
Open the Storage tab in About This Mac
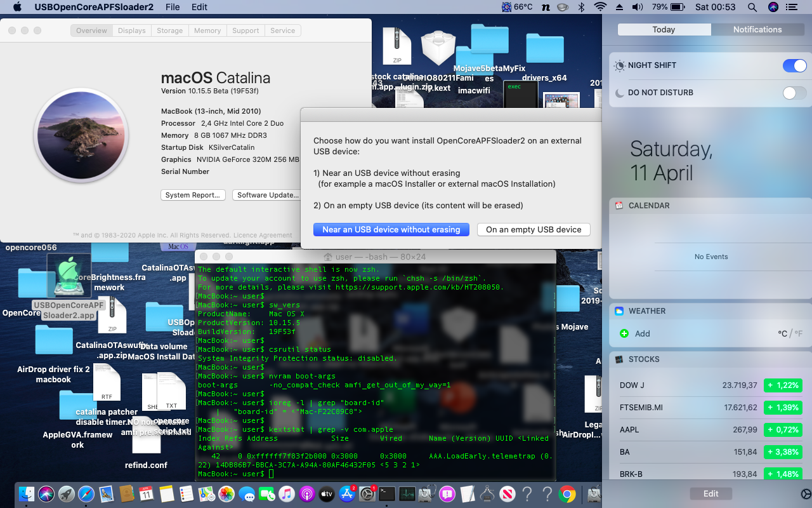point(170,30)
